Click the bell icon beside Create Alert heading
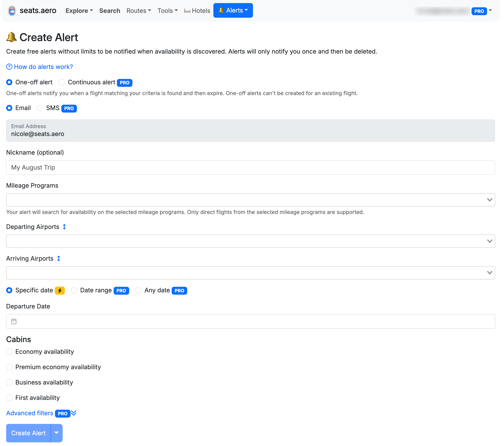504x446 pixels. click(x=11, y=37)
